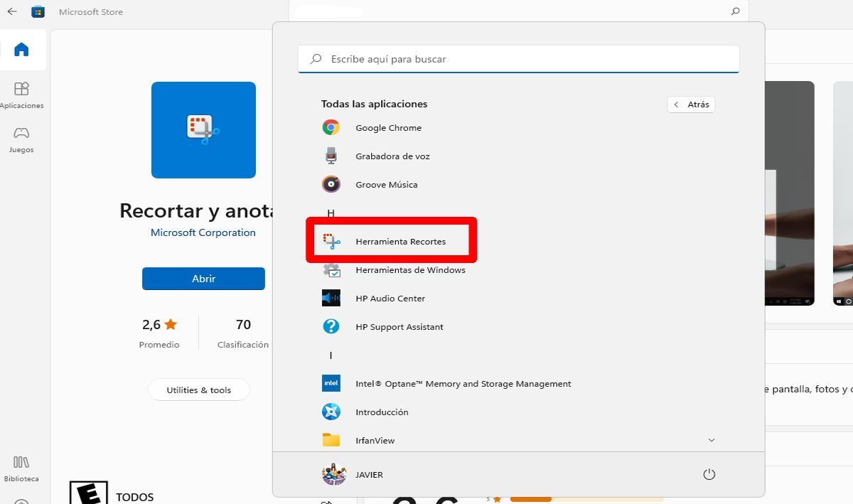853x504 pixels.
Task: Click the power button in Start menu
Action: (x=708, y=475)
